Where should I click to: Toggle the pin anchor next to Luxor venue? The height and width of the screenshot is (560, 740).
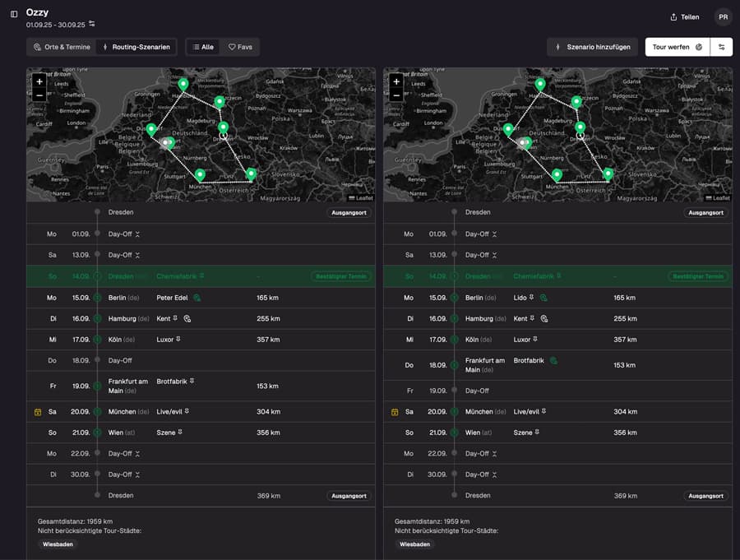[178, 340]
